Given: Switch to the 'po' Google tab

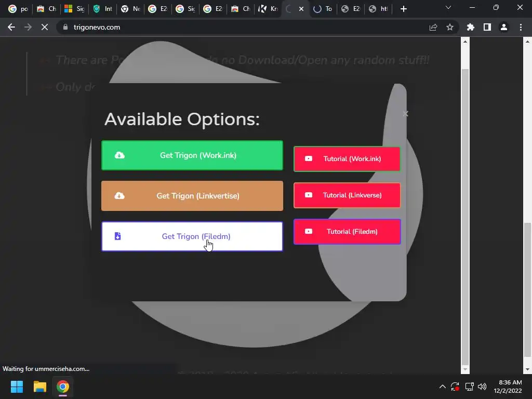Looking at the screenshot, I should [18, 9].
